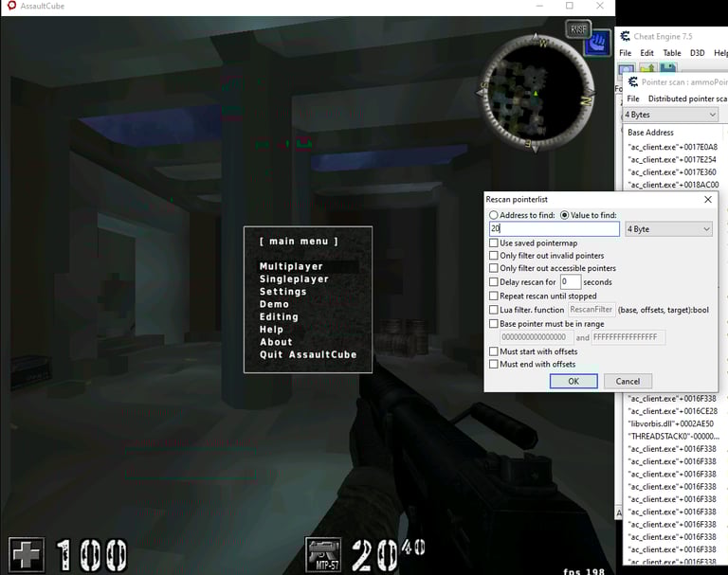Screen dimensions: 728x575
Task: Enable the Delay rescan for checkbox
Action: [x=494, y=282]
